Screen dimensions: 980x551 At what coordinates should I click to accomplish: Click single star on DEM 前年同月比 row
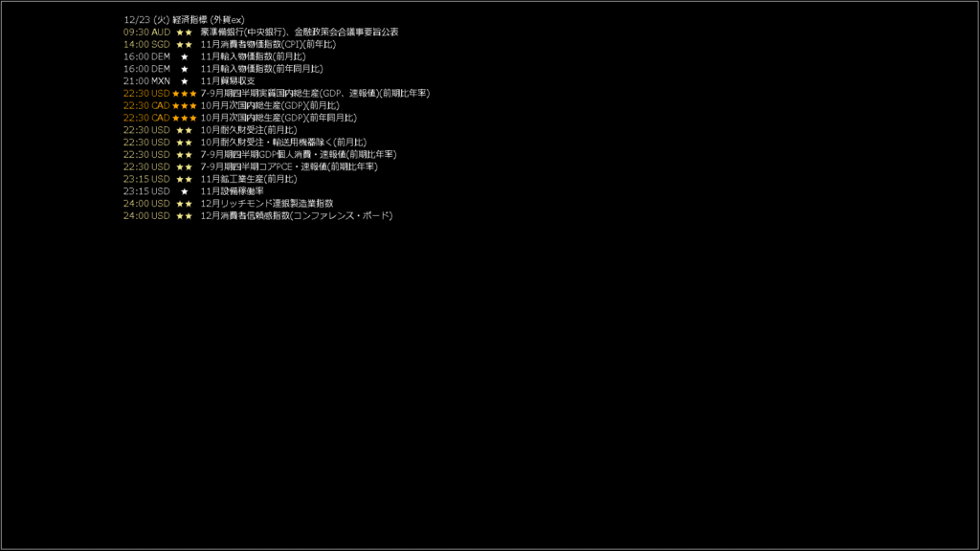tap(185, 69)
